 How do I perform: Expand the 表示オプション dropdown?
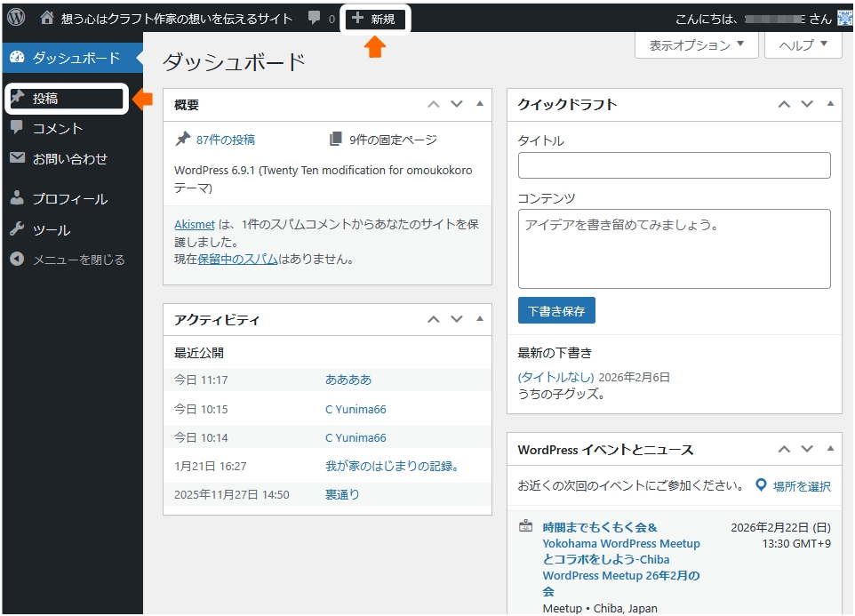pyautogui.click(x=697, y=45)
